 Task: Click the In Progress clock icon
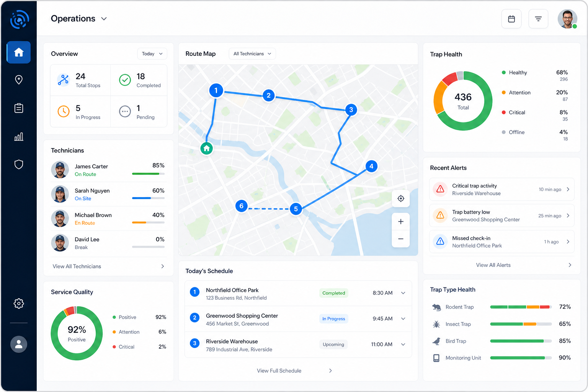click(x=63, y=111)
